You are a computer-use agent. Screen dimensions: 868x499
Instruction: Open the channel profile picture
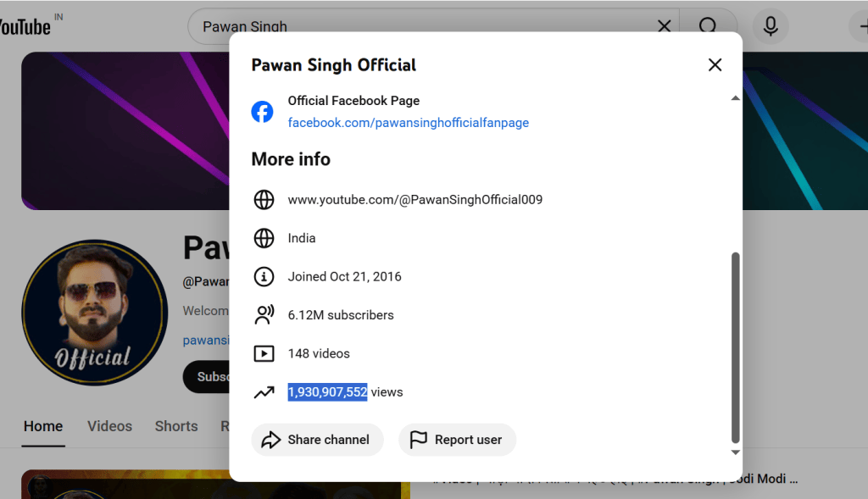click(95, 313)
